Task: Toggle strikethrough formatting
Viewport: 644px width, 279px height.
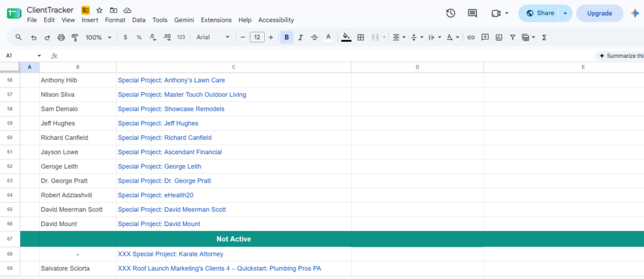Action: point(314,37)
